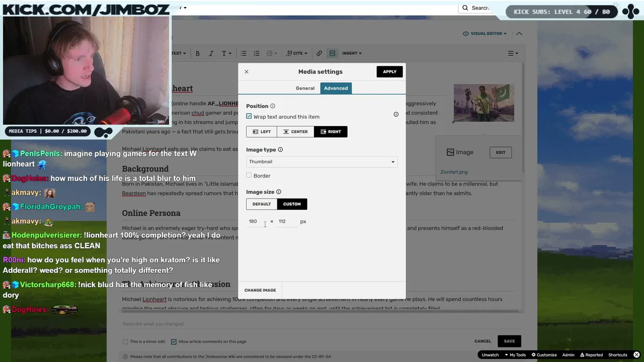644x362 pixels.
Task: Click the search magnifier icon
Action: pos(465,8)
